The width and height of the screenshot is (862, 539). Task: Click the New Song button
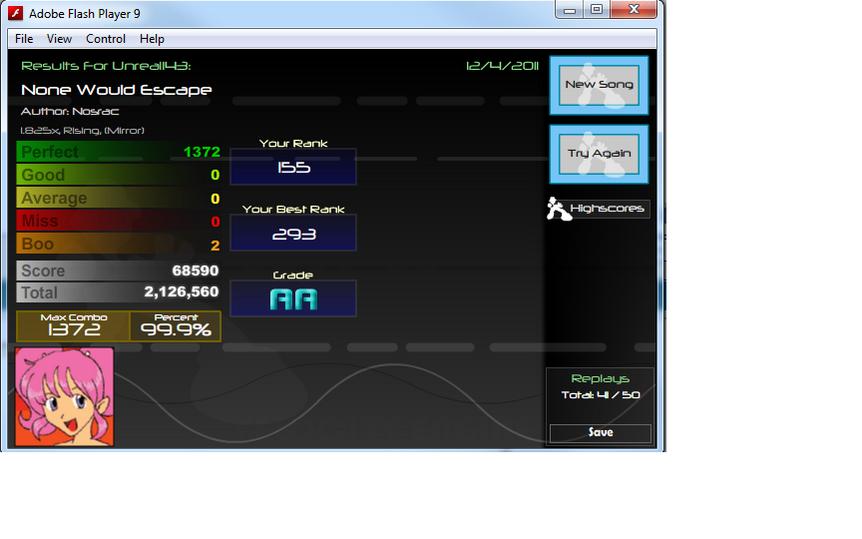599,85
